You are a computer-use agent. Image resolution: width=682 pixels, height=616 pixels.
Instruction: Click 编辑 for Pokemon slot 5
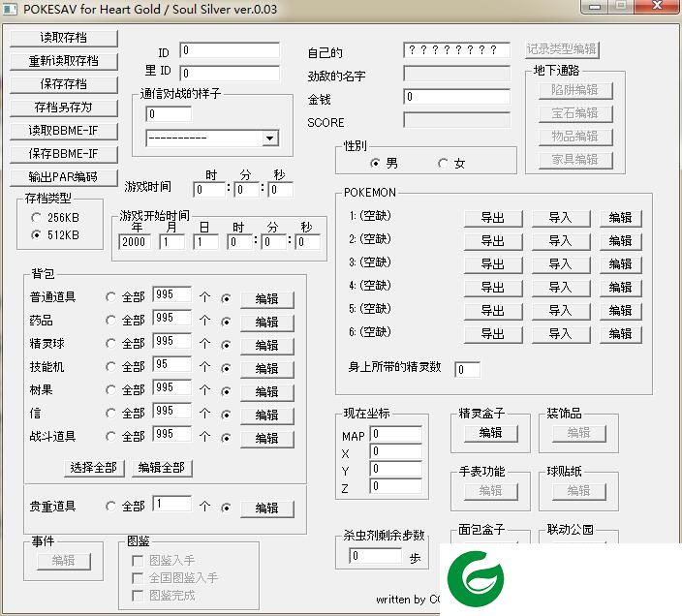621,311
